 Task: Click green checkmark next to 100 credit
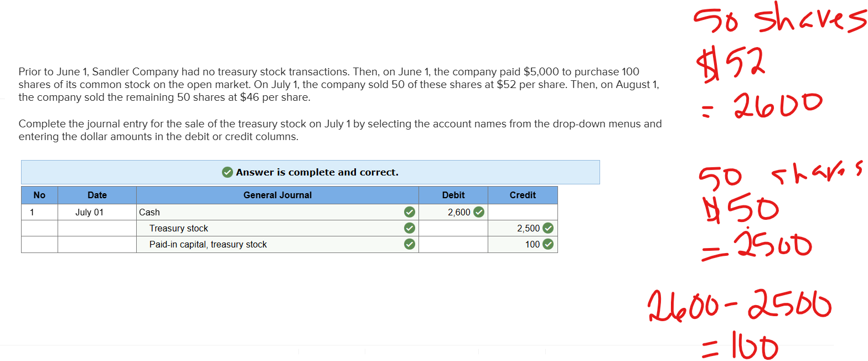[x=548, y=244]
